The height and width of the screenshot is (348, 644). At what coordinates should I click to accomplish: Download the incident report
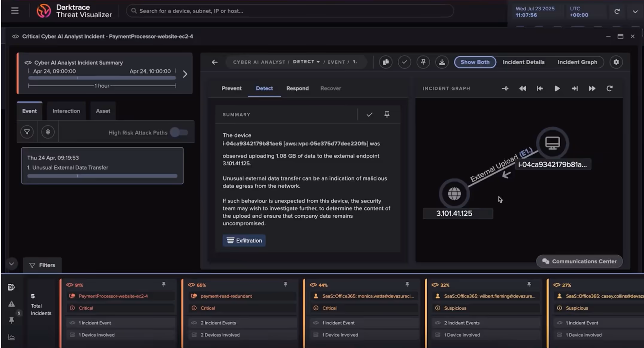pyautogui.click(x=442, y=62)
